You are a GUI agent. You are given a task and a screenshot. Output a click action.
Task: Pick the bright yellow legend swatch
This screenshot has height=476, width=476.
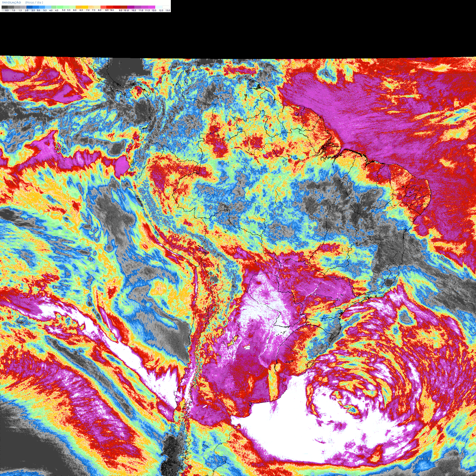pos(85,7)
